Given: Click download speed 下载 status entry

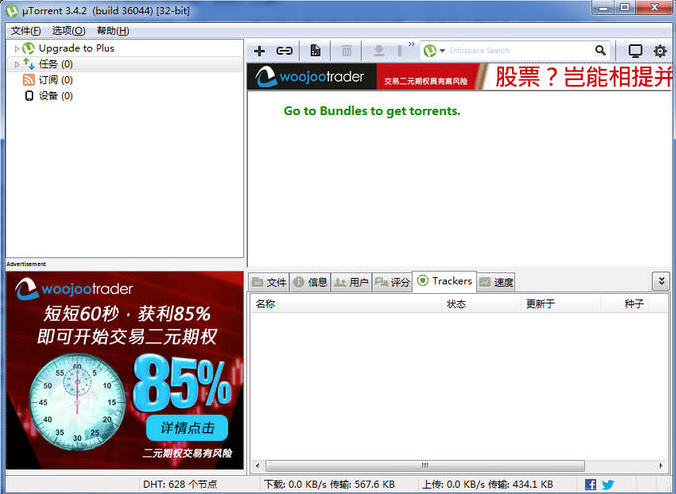Looking at the screenshot, I should pyautogui.click(x=329, y=485).
